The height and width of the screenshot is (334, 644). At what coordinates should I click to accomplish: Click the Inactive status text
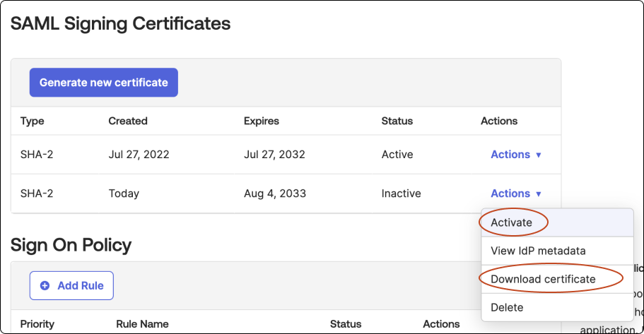tap(401, 193)
